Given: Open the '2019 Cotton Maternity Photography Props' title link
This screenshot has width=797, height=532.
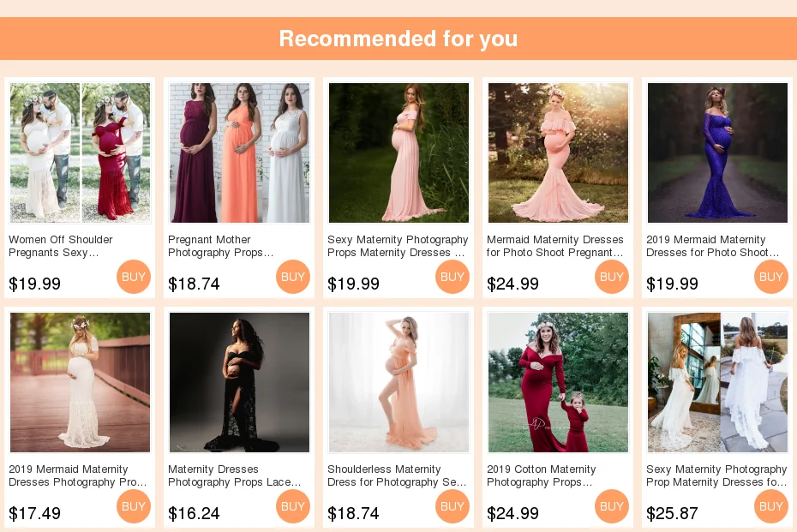Looking at the screenshot, I should point(542,475).
